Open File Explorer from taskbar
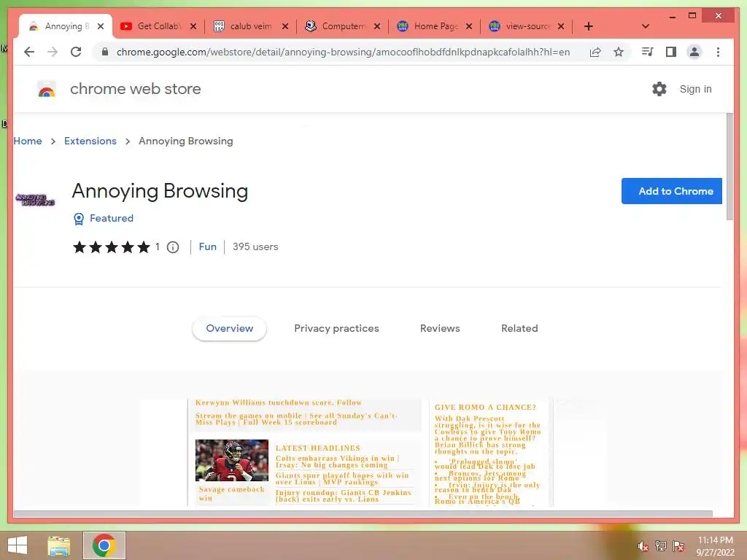This screenshot has width=747, height=560. coord(59,545)
